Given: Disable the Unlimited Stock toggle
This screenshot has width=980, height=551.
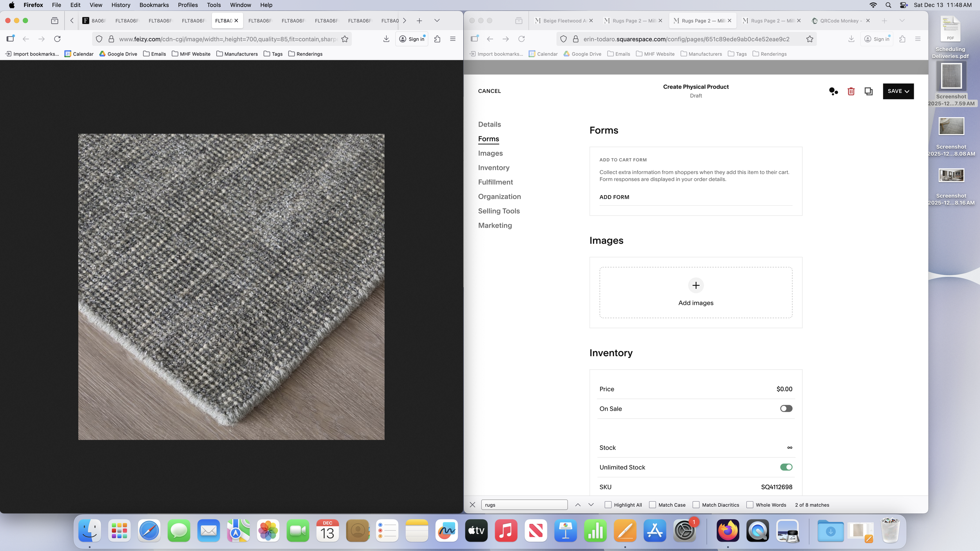Looking at the screenshot, I should click(x=786, y=467).
